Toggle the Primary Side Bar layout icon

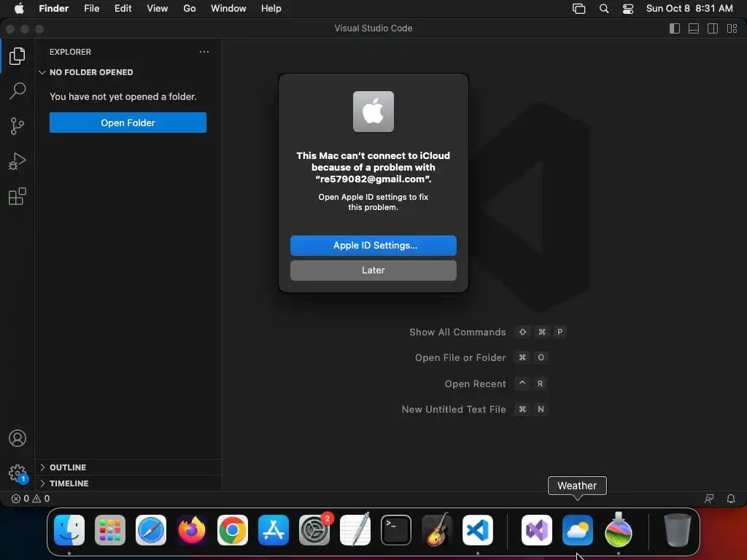675,28
